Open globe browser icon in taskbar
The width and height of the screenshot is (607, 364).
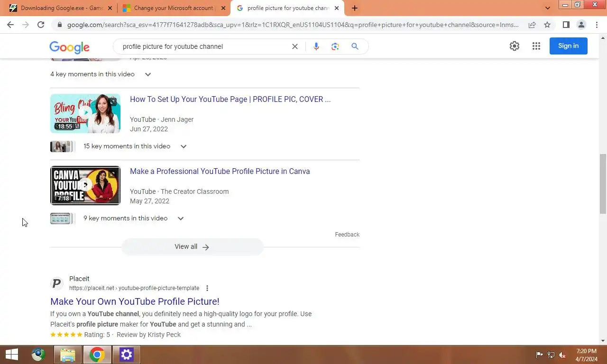tap(38, 355)
